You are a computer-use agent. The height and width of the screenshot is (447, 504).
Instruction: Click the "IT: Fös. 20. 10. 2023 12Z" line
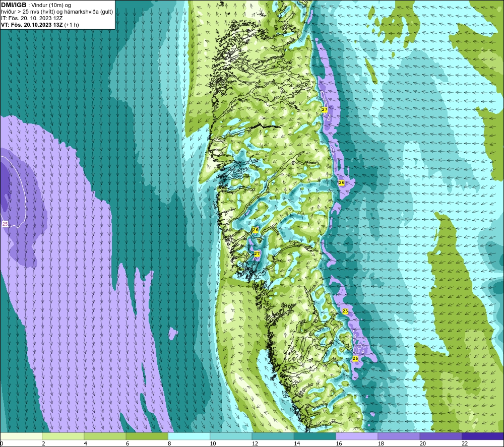tap(32, 18)
